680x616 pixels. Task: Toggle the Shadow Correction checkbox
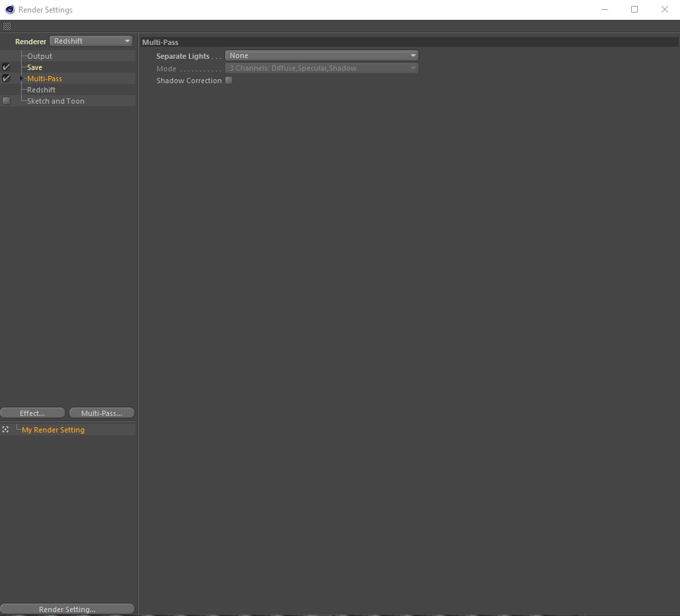coord(229,81)
